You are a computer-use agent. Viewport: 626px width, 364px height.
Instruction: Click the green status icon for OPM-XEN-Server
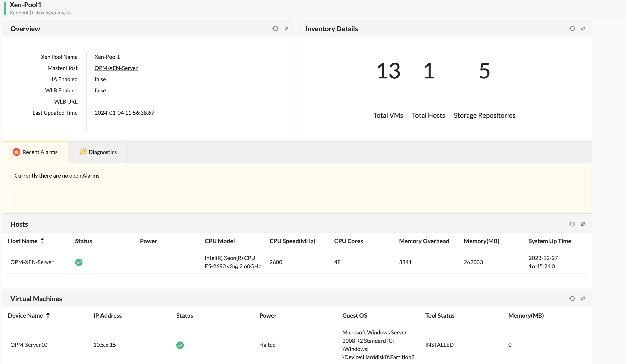click(79, 262)
